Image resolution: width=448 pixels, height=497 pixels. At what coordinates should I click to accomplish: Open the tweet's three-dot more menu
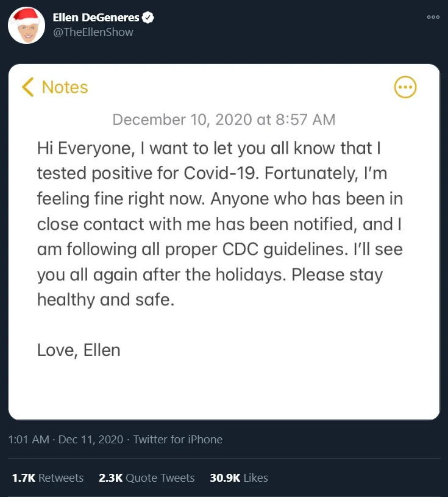(x=433, y=17)
